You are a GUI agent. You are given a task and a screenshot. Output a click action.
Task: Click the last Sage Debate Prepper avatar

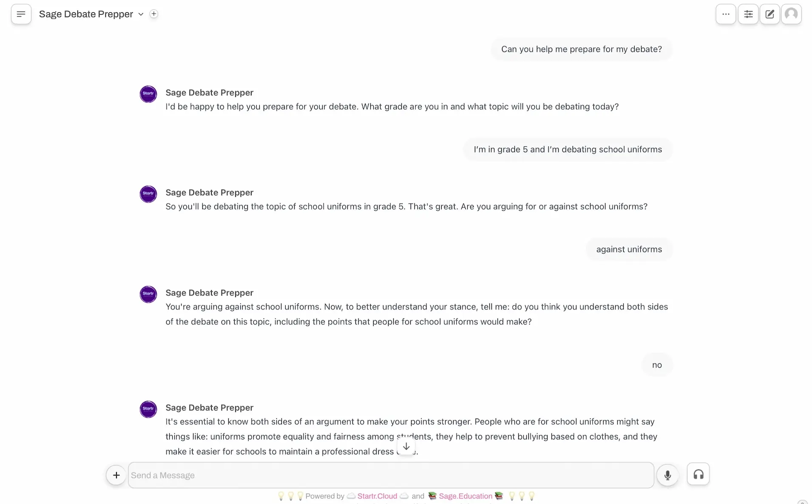[x=148, y=409]
